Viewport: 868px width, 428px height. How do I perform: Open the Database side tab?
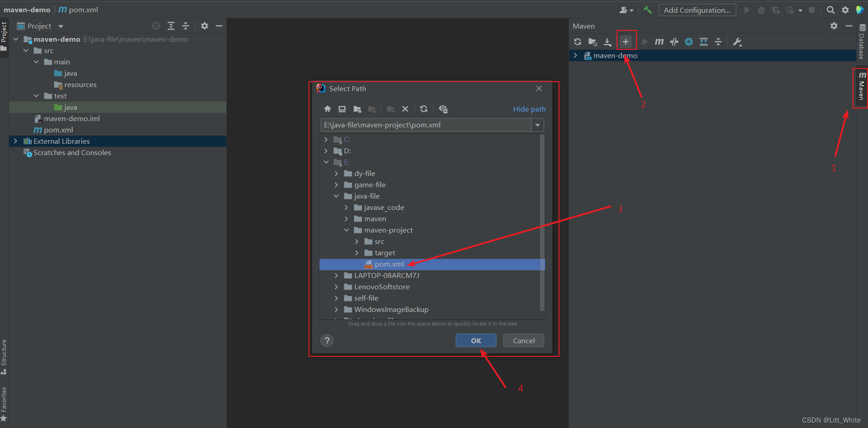[x=862, y=41]
